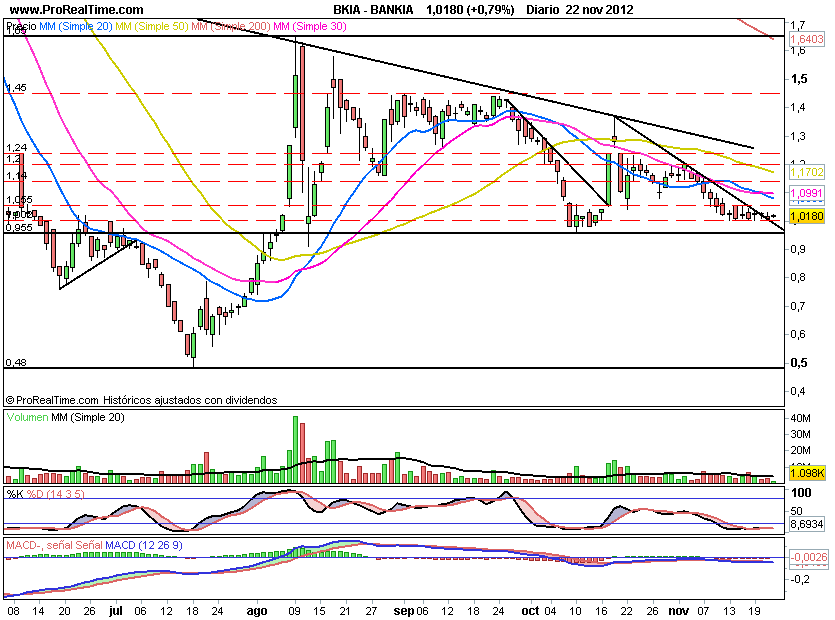
Task: Click the 0,955 support level label
Action: 19,227
